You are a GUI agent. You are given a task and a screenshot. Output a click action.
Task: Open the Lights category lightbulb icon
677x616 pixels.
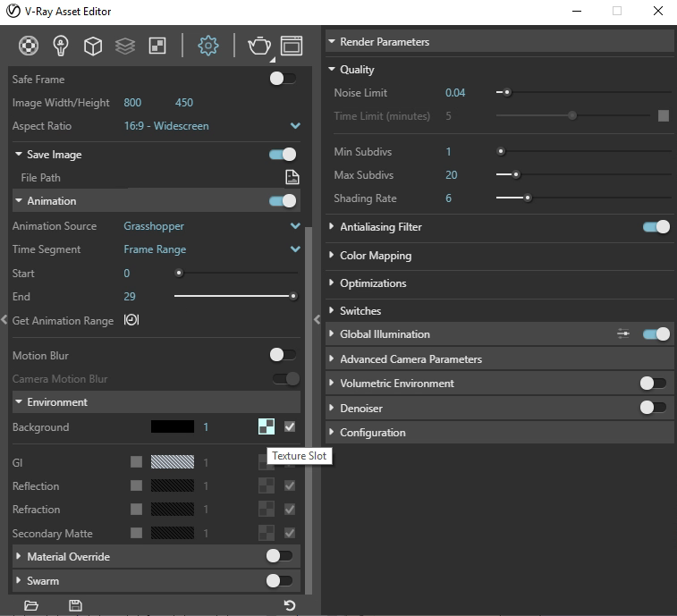click(x=61, y=46)
